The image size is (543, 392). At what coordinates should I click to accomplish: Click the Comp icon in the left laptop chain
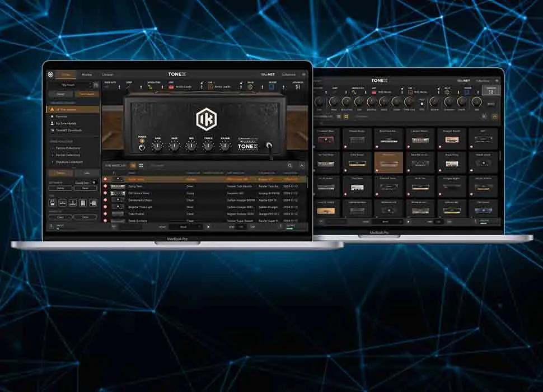pos(129,87)
